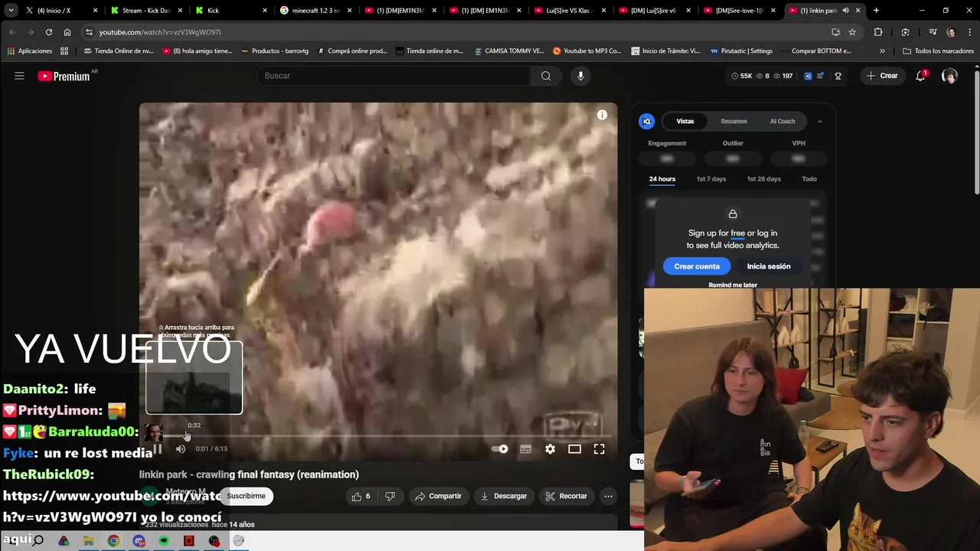
Task: Select the 1st 7 days tab
Action: click(711, 179)
